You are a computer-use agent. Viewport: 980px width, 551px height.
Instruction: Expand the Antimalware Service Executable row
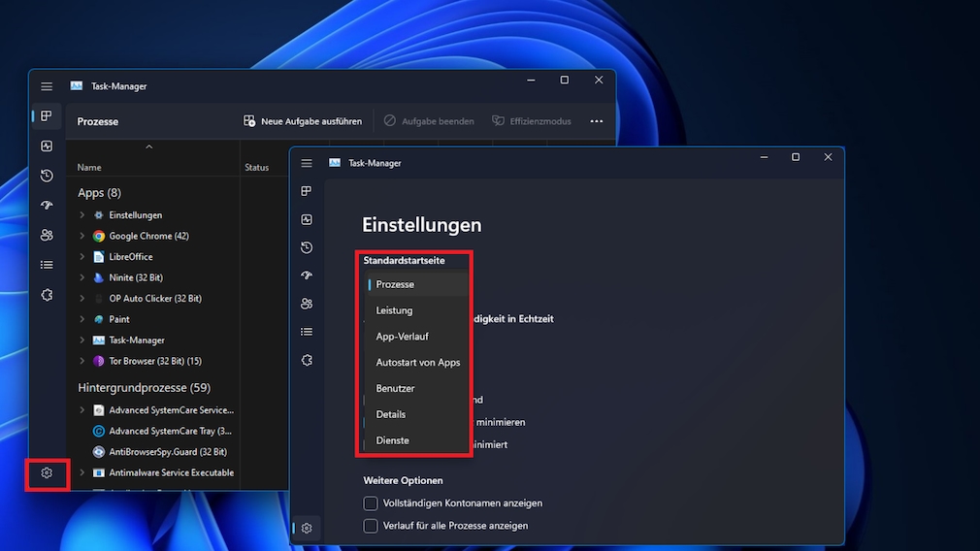[x=82, y=472]
